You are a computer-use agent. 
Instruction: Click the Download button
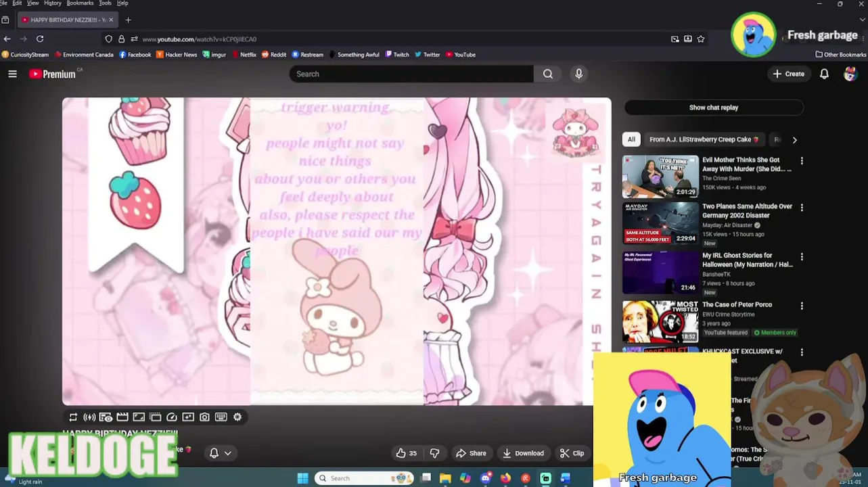coord(523,453)
